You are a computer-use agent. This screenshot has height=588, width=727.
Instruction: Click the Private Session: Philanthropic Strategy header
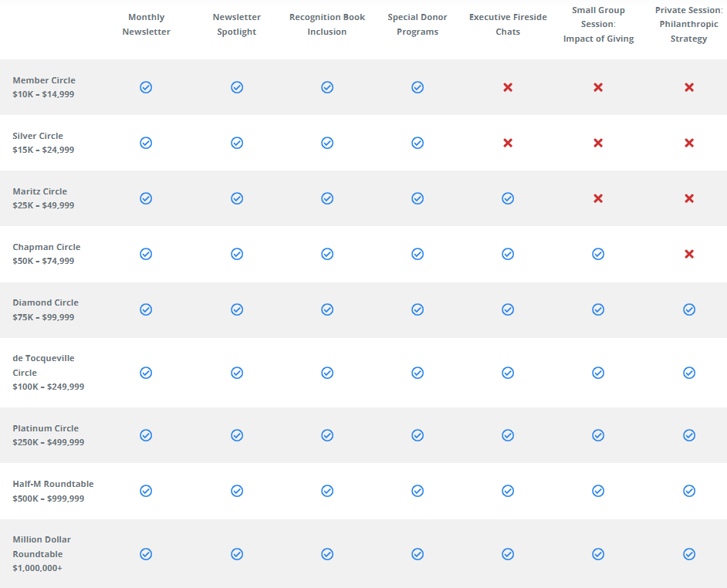688,24
